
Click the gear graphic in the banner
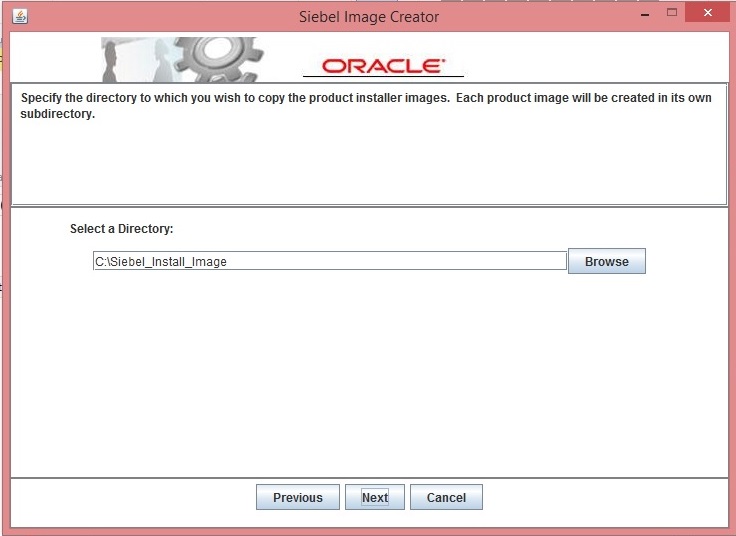coord(219,59)
